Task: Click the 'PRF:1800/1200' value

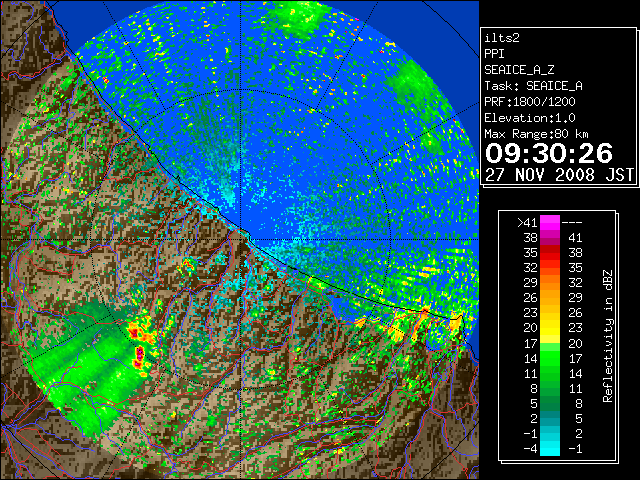Action: click(530, 102)
